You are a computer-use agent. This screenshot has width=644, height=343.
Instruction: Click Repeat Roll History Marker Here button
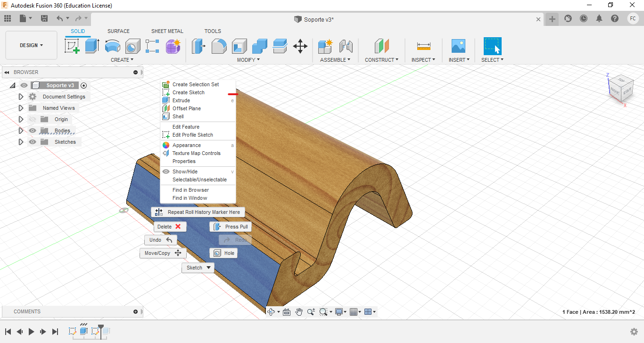coord(198,212)
